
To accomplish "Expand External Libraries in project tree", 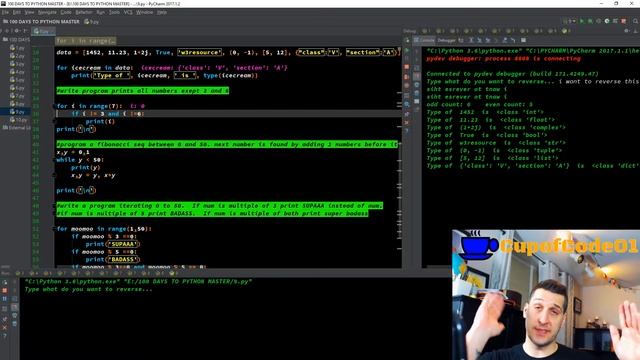I will 17,128.
